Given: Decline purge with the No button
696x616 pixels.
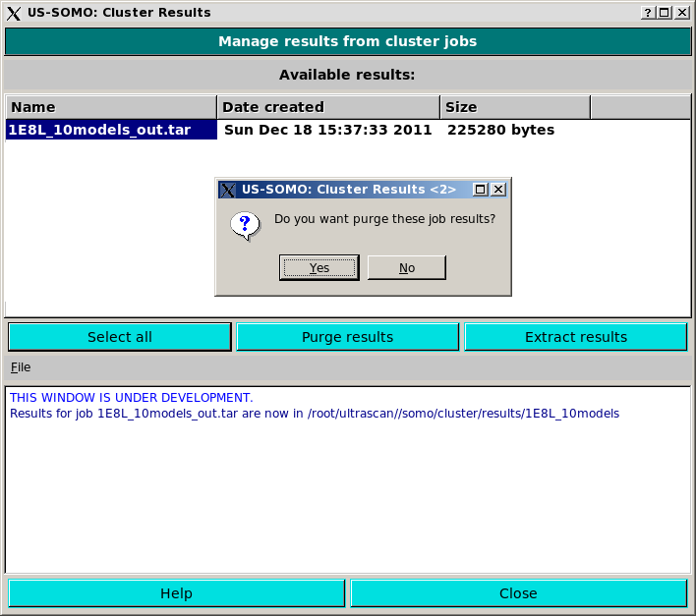Looking at the screenshot, I should click(407, 267).
